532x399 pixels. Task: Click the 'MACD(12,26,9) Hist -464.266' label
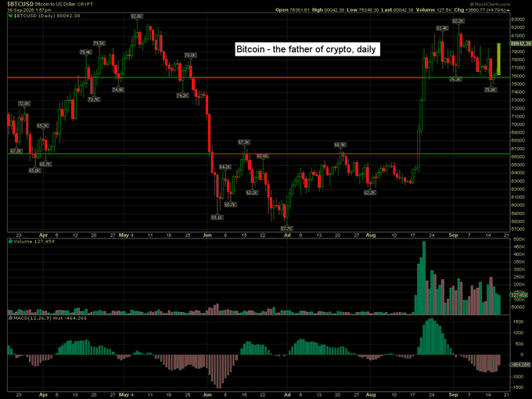[50, 318]
